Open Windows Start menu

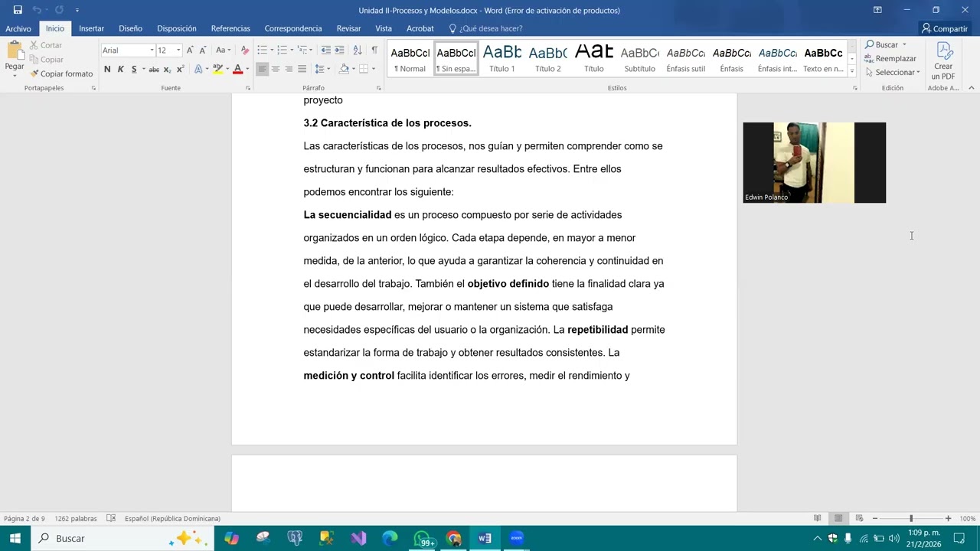[15, 538]
